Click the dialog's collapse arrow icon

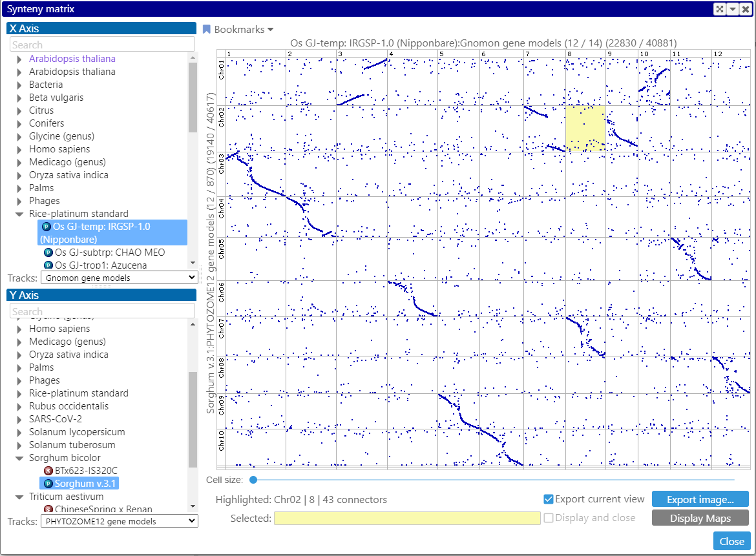732,9
